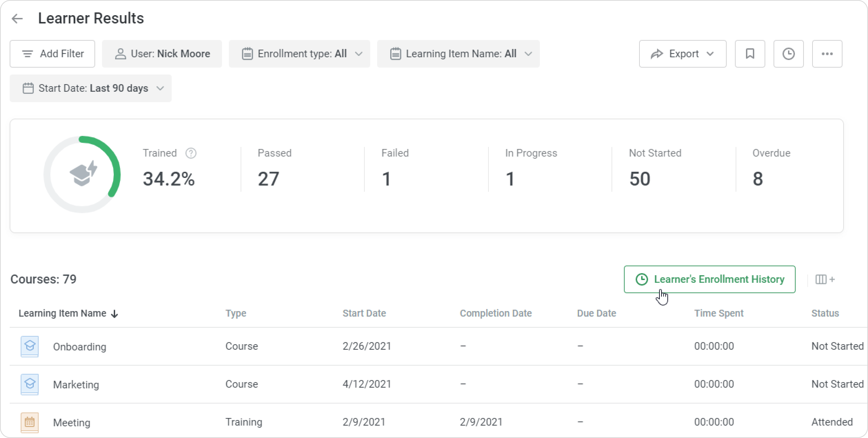
Task: Open the Export dropdown menu
Action: pos(683,54)
